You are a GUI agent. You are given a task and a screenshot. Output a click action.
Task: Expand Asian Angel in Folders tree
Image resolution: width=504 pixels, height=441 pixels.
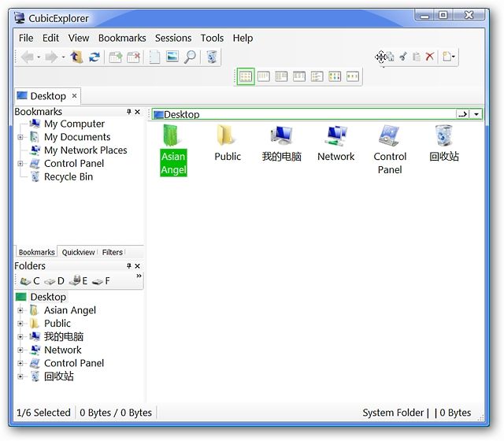[20, 310]
